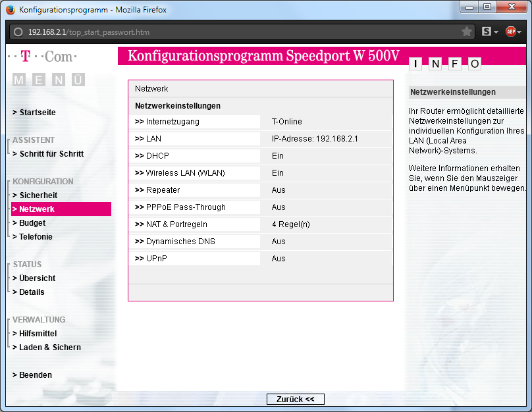Click the IP-Adresse: 192.168.2.1 text

click(315, 139)
